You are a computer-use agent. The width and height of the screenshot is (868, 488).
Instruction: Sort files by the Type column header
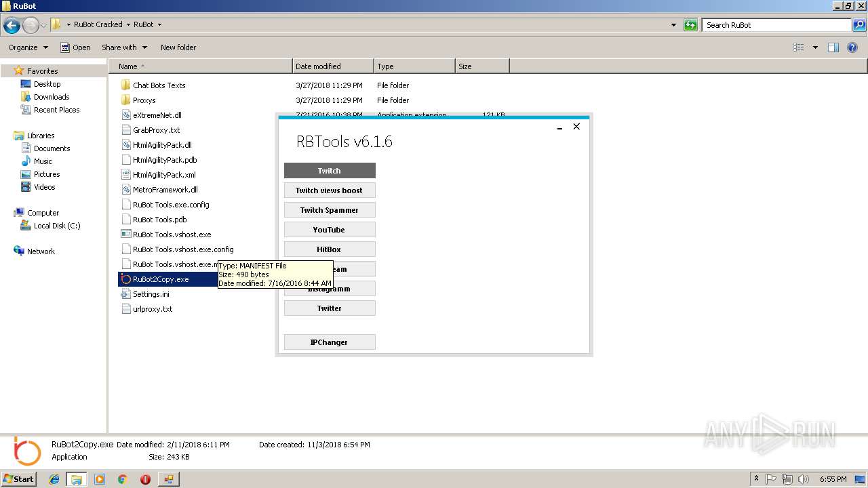click(x=414, y=66)
